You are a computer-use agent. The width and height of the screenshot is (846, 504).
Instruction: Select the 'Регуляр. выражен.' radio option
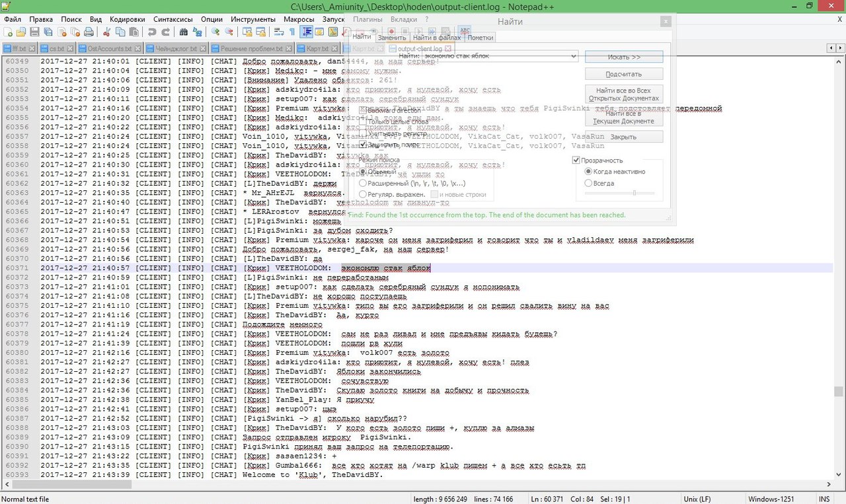362,194
